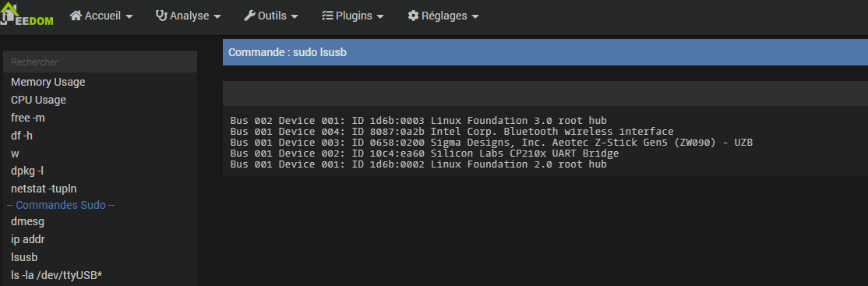Focus the Rechercher search field
This screenshot has height=286, width=868.
(101, 62)
